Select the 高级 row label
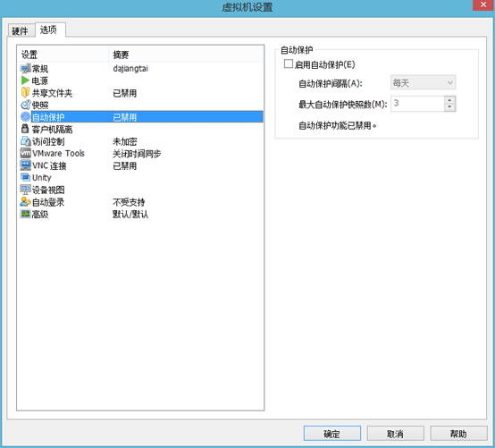The height and width of the screenshot is (448, 495). (x=40, y=215)
